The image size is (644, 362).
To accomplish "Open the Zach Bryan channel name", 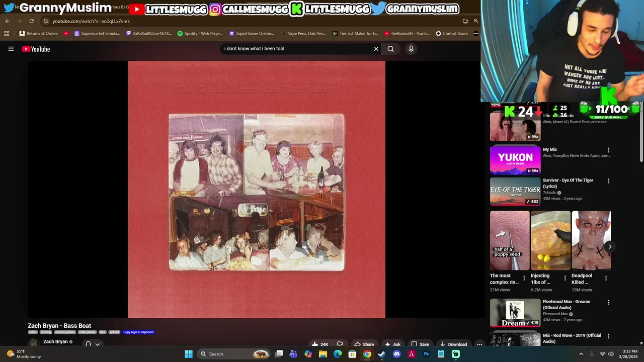I will coord(55,342).
